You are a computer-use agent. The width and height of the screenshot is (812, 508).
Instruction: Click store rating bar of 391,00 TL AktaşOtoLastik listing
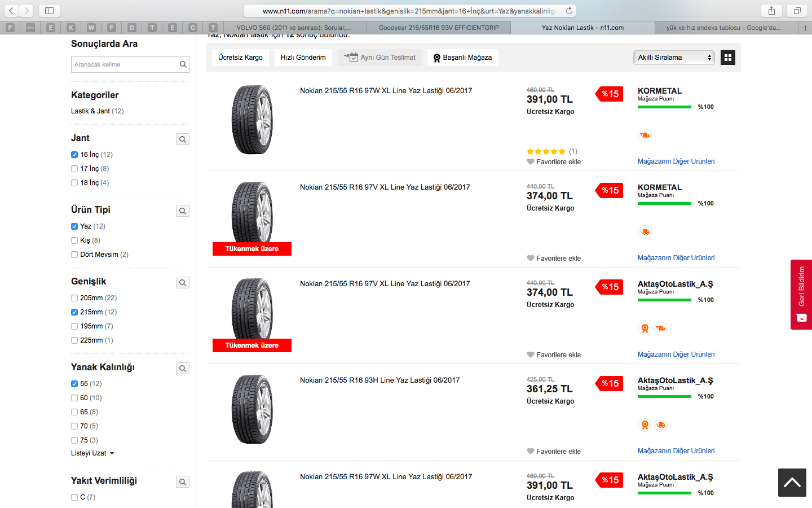[664, 493]
